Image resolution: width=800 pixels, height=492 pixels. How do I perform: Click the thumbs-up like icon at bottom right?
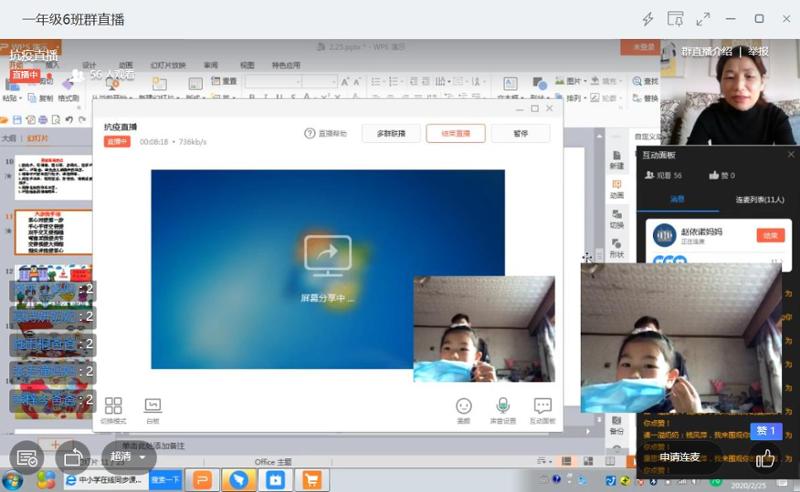766,458
